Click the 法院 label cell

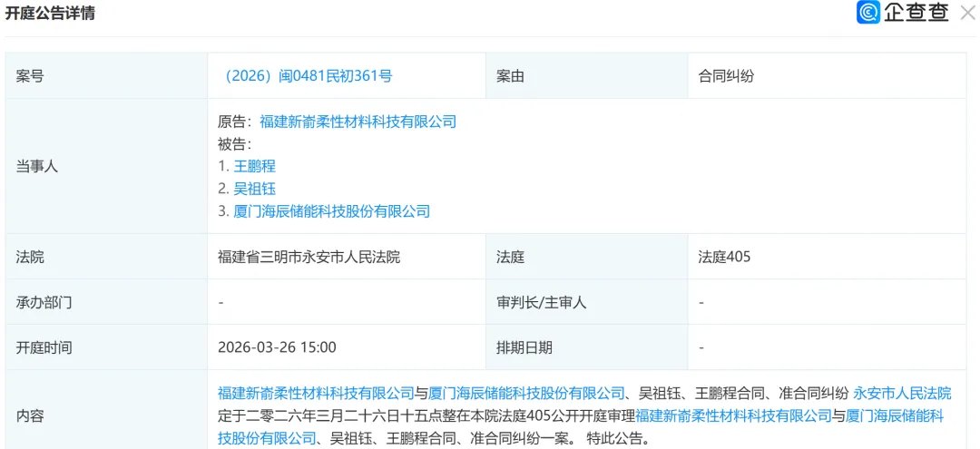coord(106,257)
